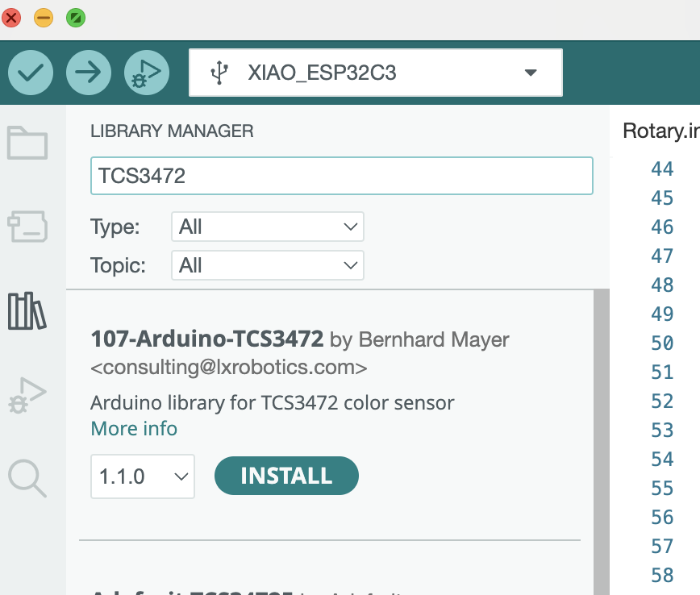Click line number 53 in editor gutter
Image resolution: width=700 pixels, height=595 pixels.
(x=662, y=431)
